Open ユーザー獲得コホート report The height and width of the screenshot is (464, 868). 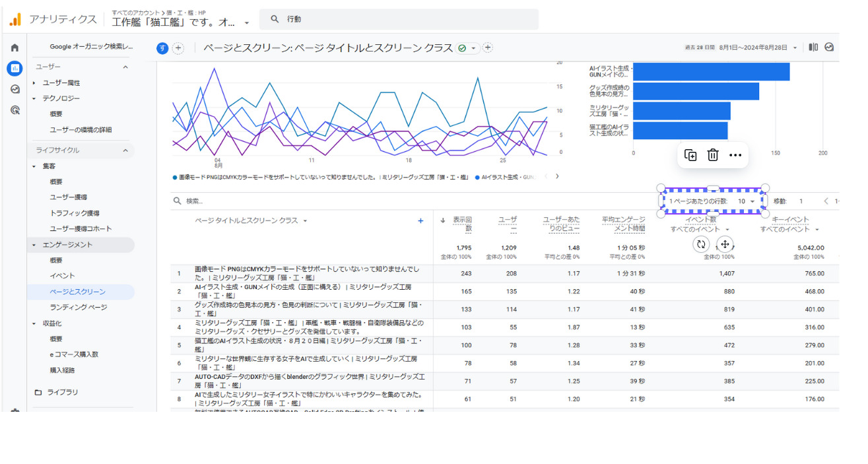click(81, 229)
